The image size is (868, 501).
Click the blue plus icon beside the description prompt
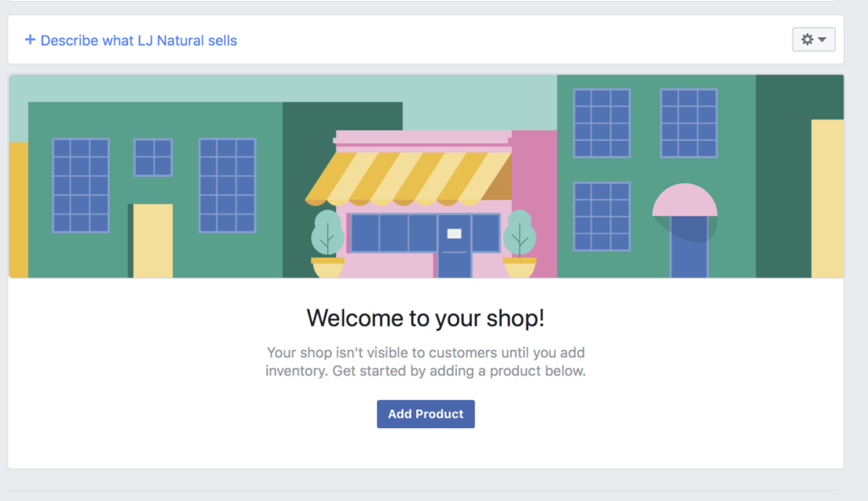click(30, 40)
